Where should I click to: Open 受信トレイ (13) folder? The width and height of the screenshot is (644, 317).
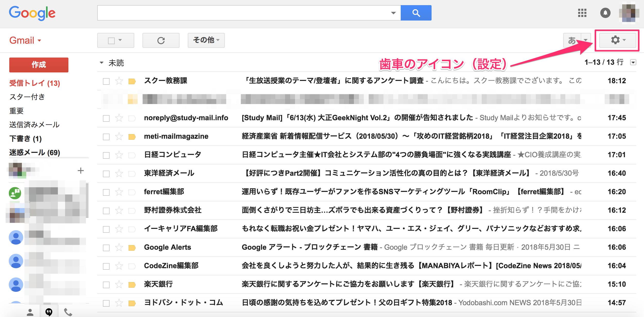(35, 83)
